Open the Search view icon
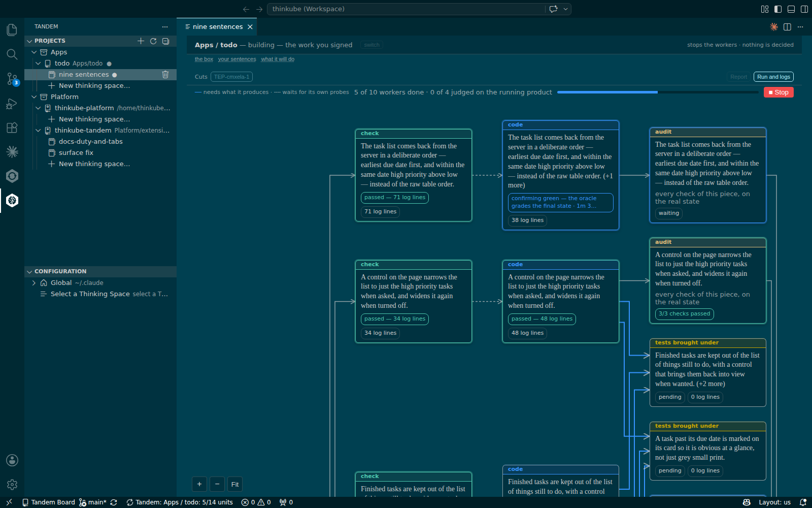The image size is (812, 508). click(x=12, y=54)
